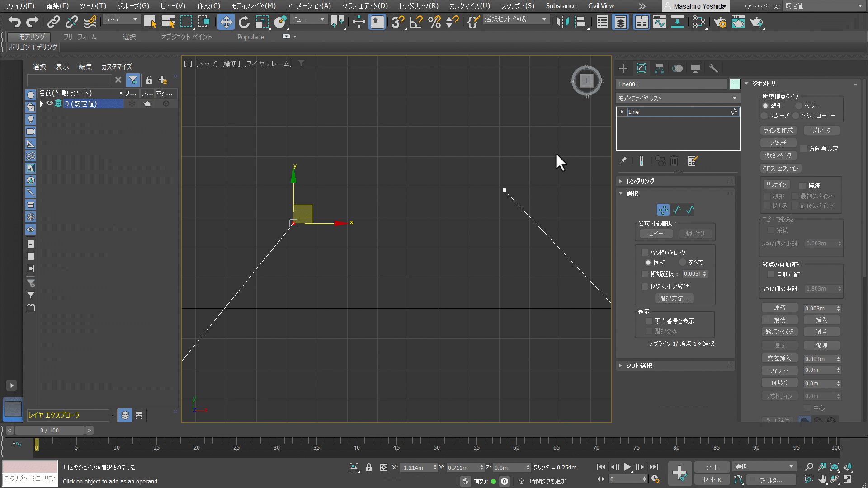Enable 自動連結 checkbox
868x488 pixels.
click(771, 274)
